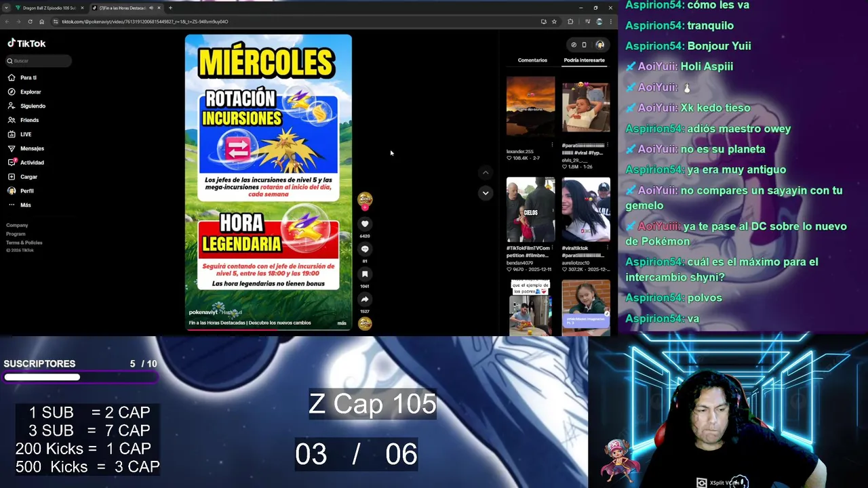
Task: Click the SUSCRIPTORES progress bar
Action: pos(80,378)
